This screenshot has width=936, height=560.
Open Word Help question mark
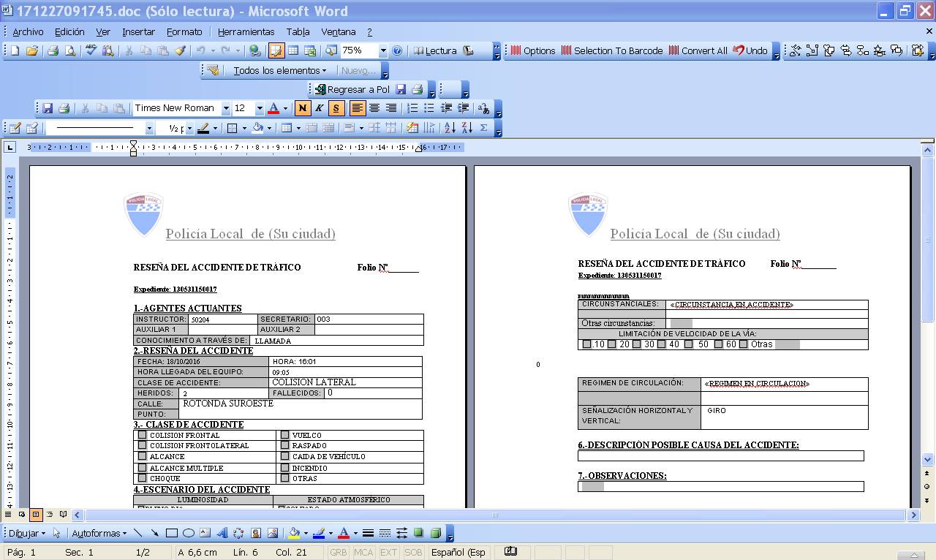397,50
